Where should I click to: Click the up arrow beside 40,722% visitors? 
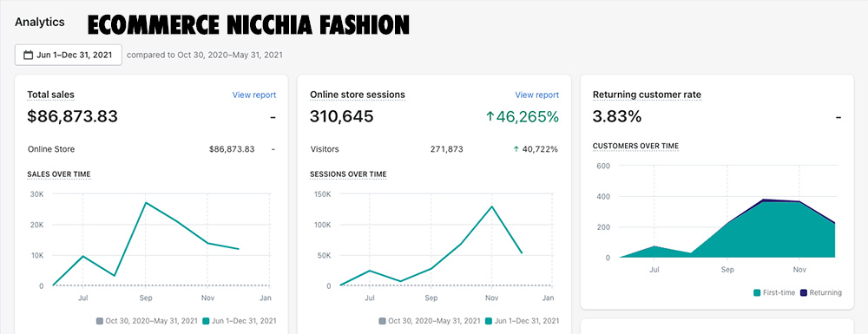pyautogui.click(x=516, y=148)
